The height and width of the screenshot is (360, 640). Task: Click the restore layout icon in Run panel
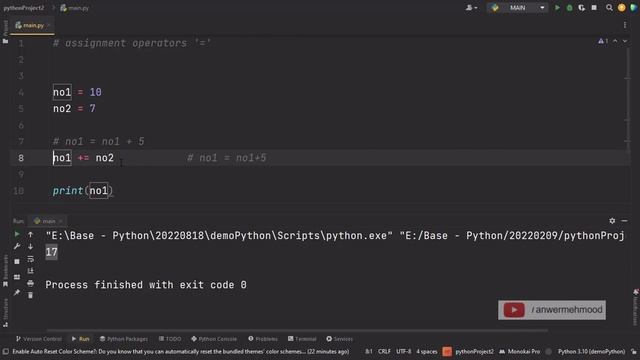[x=17, y=277]
